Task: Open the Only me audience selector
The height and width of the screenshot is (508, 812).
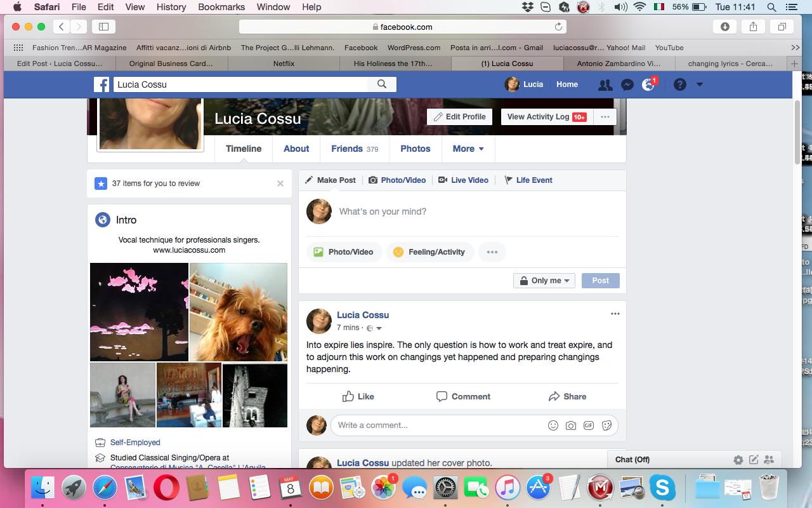Action: 544,280
